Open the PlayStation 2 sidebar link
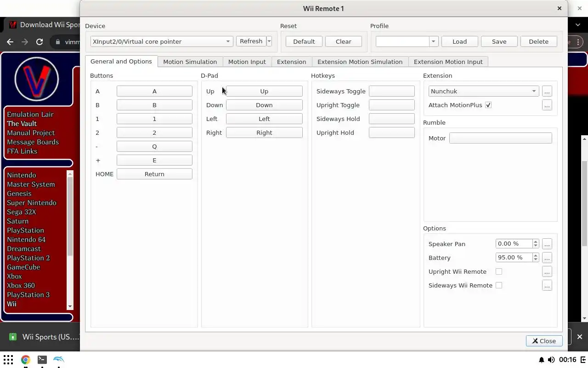This screenshot has height=368, width=588. (x=28, y=258)
